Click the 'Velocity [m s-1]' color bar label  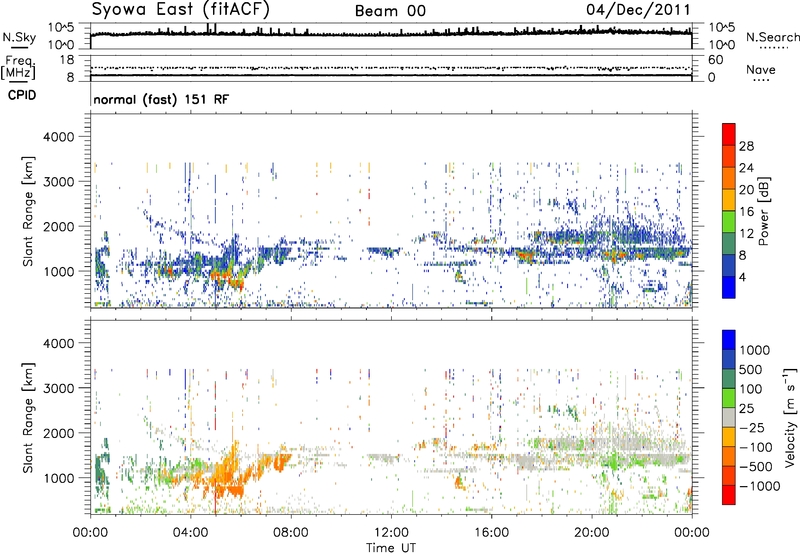point(790,417)
